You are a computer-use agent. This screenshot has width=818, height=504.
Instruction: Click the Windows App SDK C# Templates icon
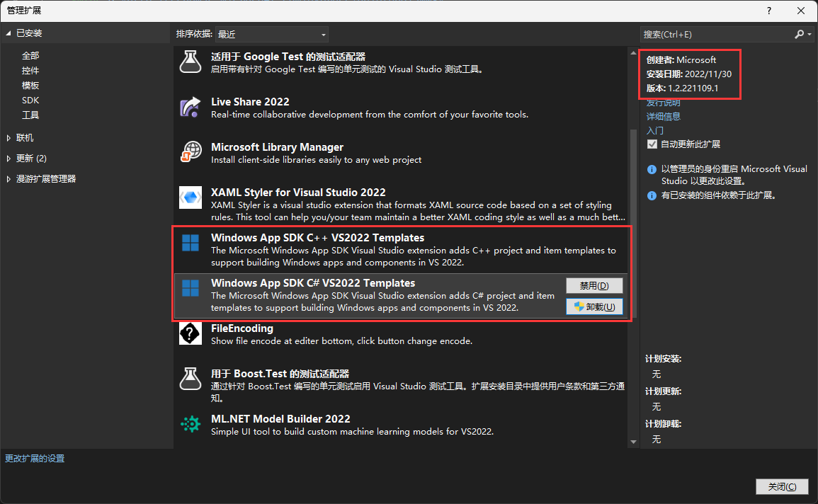coord(191,288)
